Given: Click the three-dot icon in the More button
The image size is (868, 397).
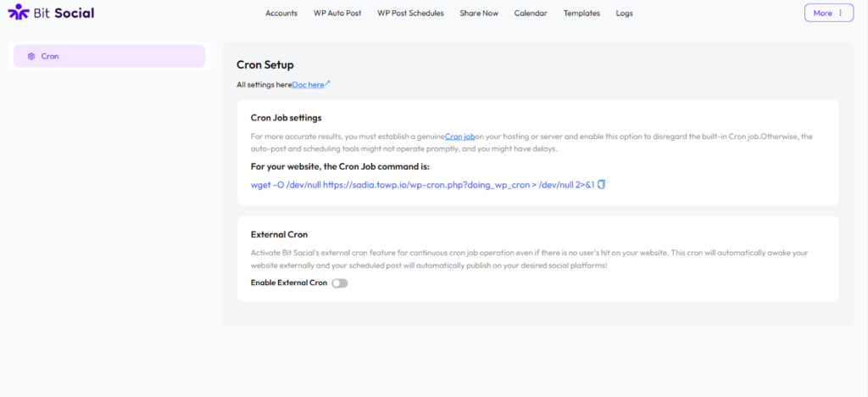Looking at the screenshot, I should (840, 13).
